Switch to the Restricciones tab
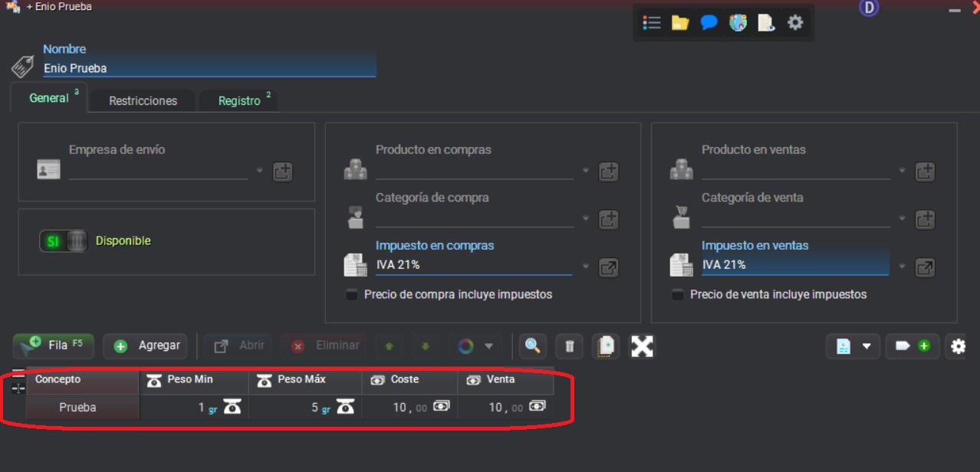Viewport: 980px width, 472px height. click(x=143, y=101)
